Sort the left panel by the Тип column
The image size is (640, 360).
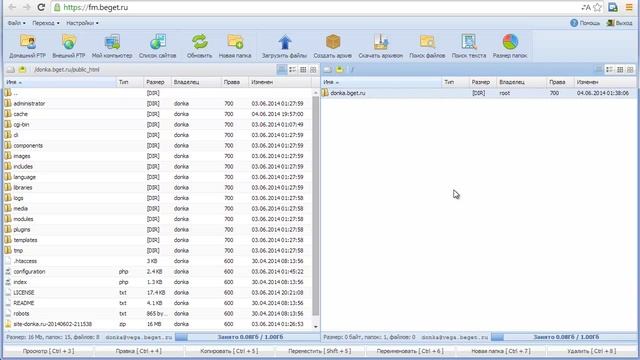point(130,82)
